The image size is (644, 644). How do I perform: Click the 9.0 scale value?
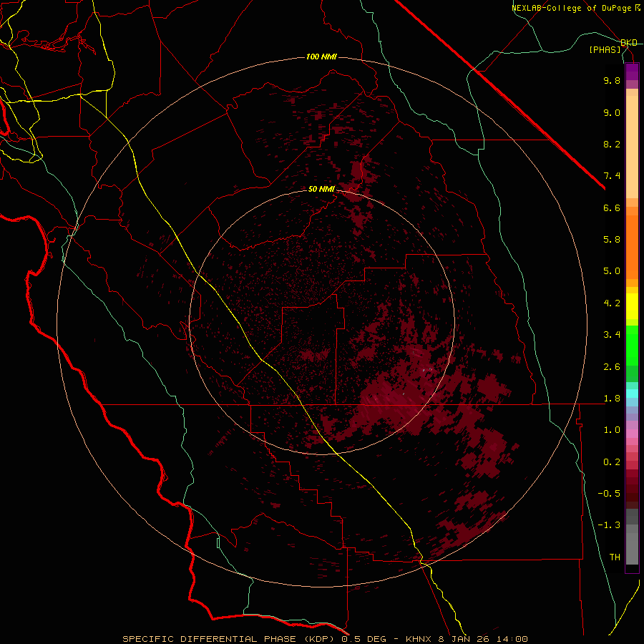click(612, 112)
